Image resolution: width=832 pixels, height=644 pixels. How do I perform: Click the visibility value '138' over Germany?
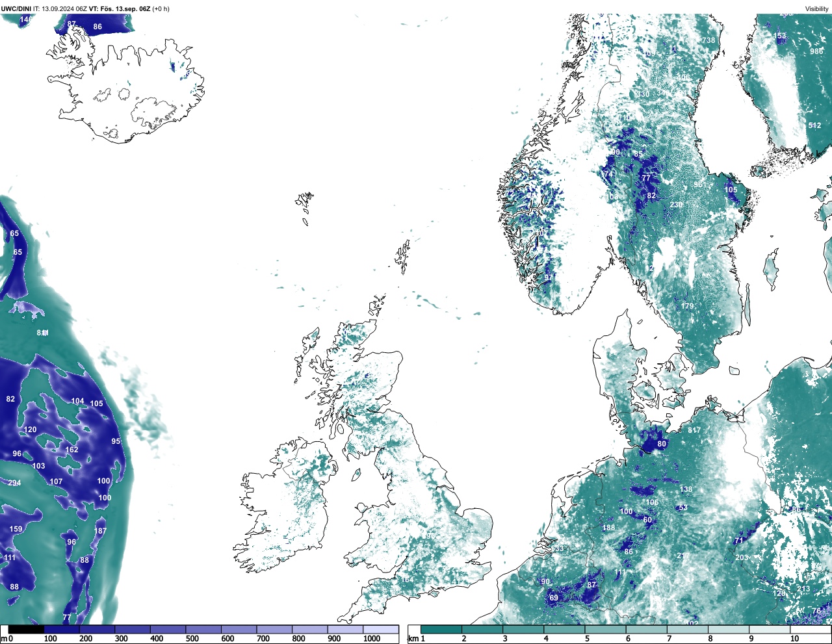pyautogui.click(x=686, y=489)
